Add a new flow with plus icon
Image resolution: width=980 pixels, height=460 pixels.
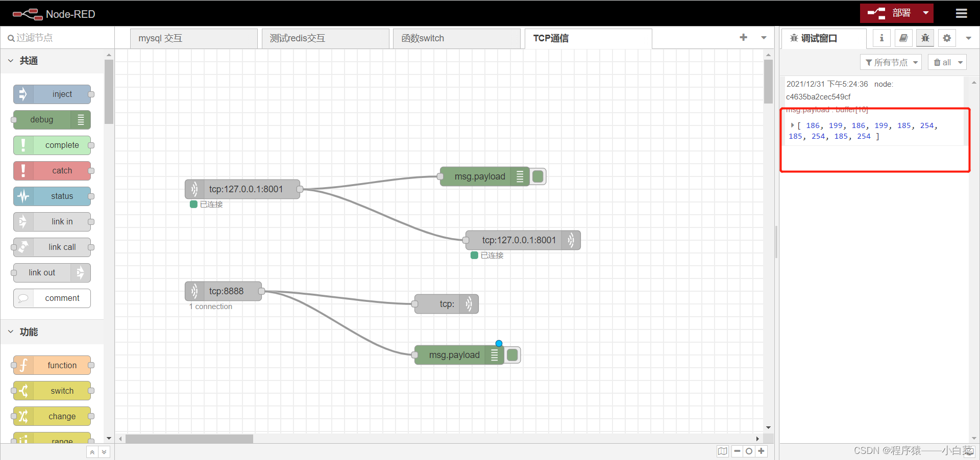(743, 37)
